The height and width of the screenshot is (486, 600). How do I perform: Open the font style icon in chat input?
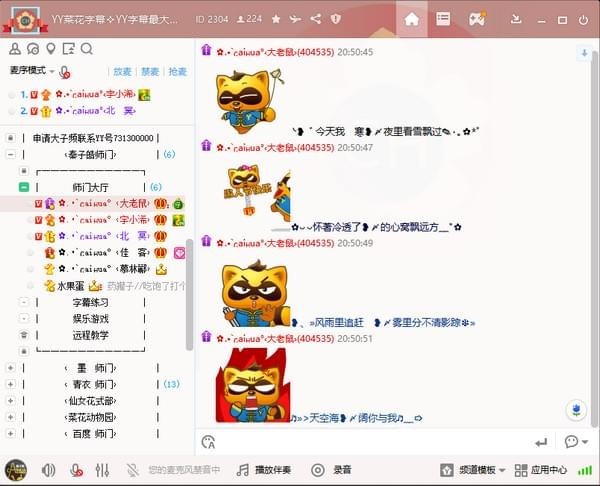[x=208, y=442]
